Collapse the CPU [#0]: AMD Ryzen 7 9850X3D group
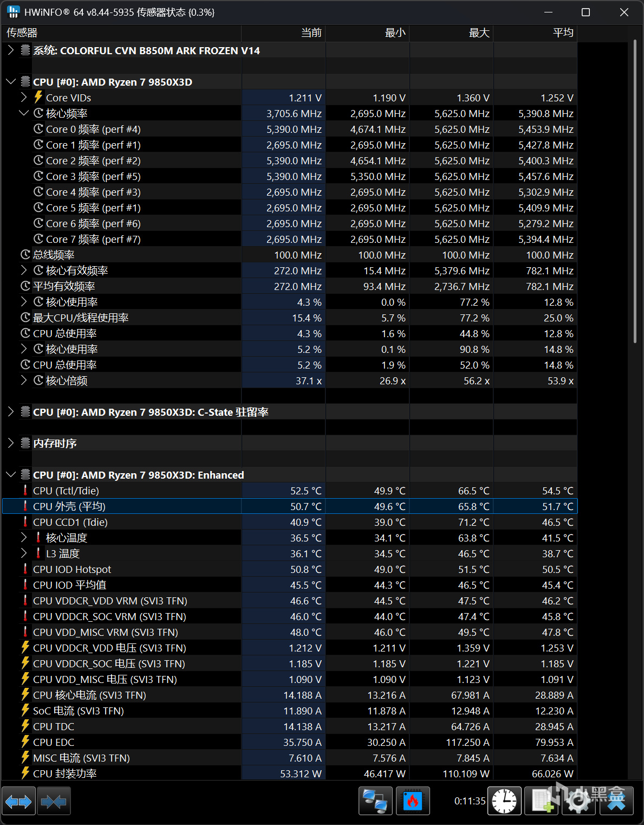 (x=11, y=82)
